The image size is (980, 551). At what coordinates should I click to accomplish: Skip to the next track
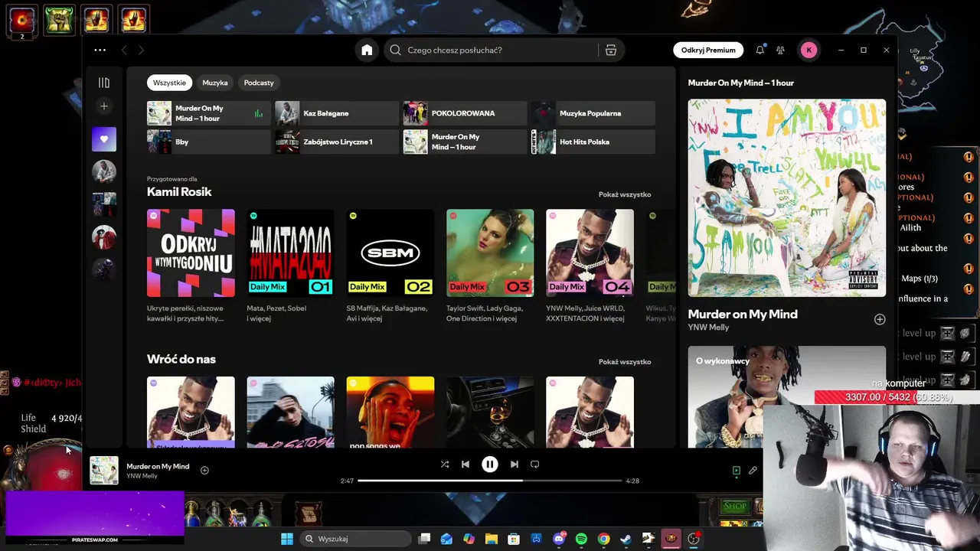514,464
